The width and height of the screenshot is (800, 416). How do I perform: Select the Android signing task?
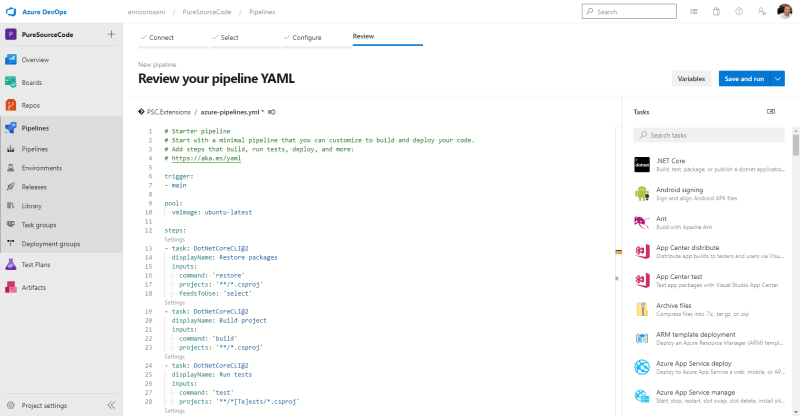[x=709, y=193]
